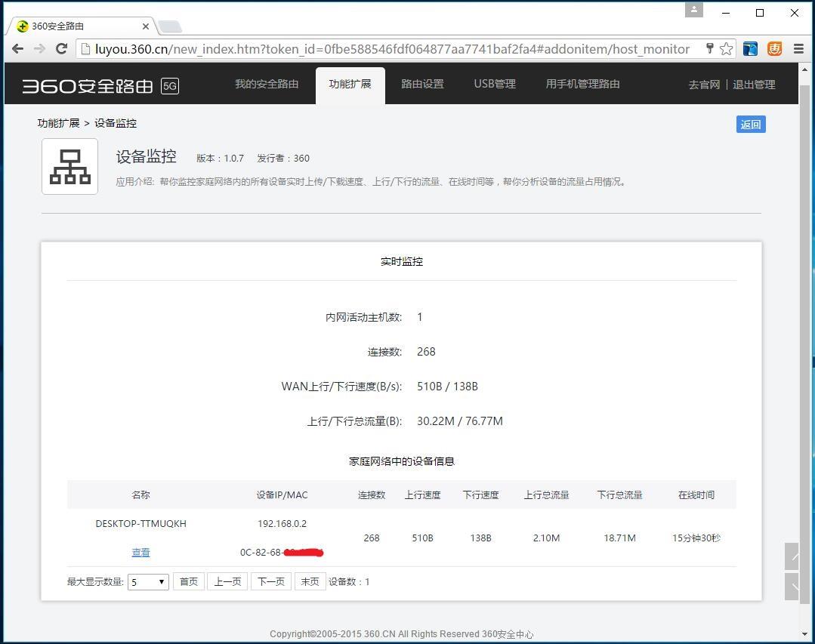The height and width of the screenshot is (644, 815).
Task: Select the 我的安全路由 tab
Action: 267,84
